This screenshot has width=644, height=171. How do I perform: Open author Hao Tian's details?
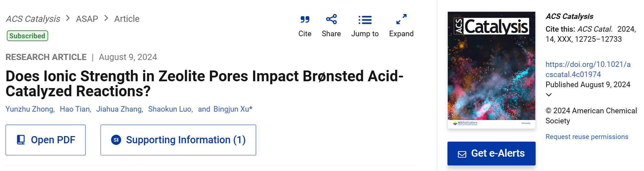[75, 109]
